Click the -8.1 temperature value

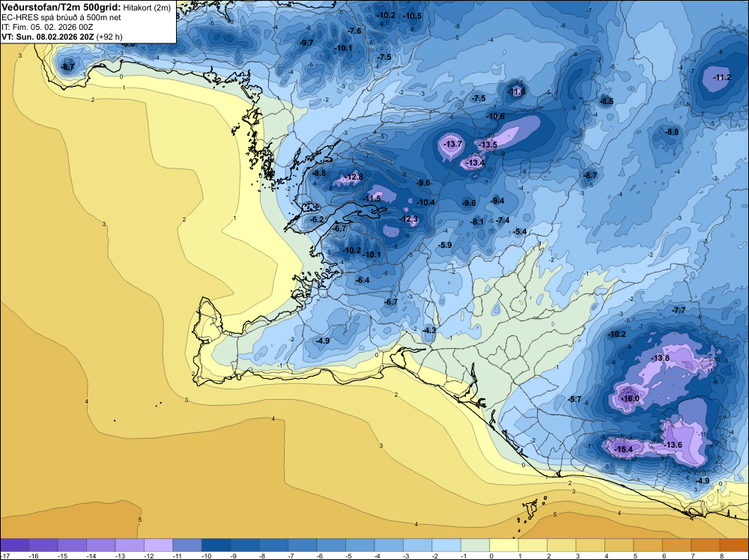(x=476, y=222)
